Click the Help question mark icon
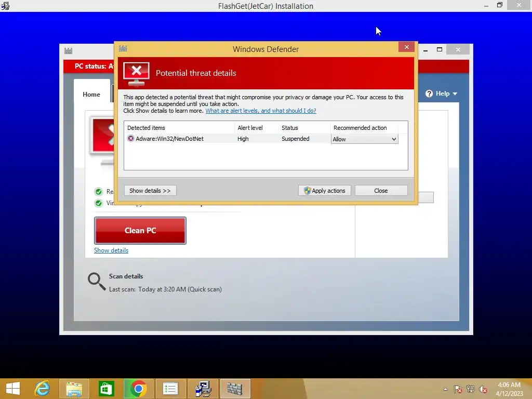The width and height of the screenshot is (532, 399). [x=429, y=94]
